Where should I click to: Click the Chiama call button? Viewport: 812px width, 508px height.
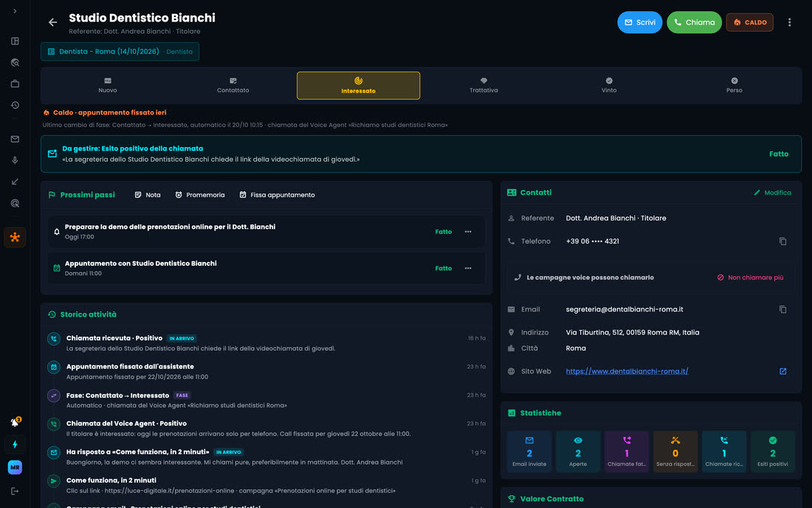pyautogui.click(x=694, y=22)
